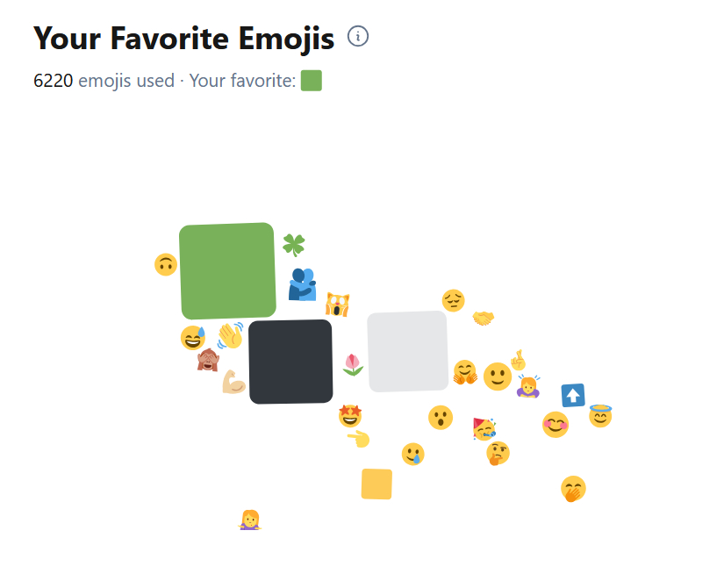Screen dimensions: 724x588
Task: Click the star-eyes face emoji
Action: [350, 415]
